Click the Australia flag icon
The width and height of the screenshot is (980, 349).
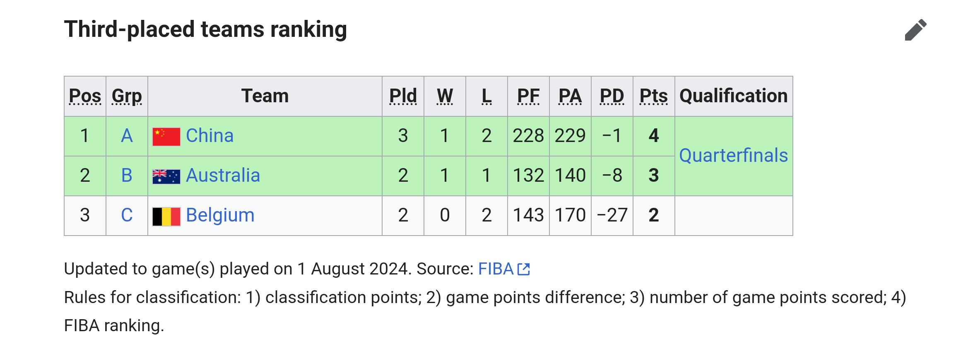(166, 176)
